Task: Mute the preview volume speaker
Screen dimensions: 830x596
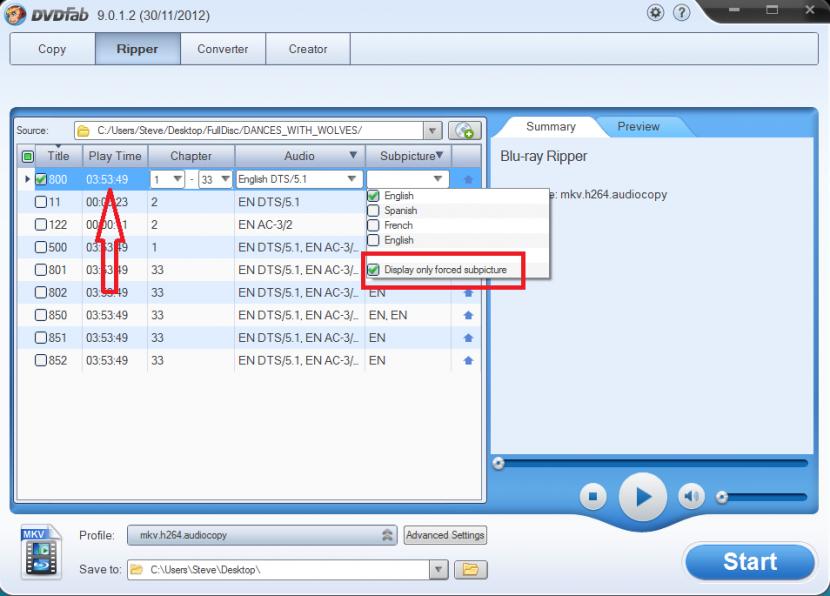Action: (691, 496)
